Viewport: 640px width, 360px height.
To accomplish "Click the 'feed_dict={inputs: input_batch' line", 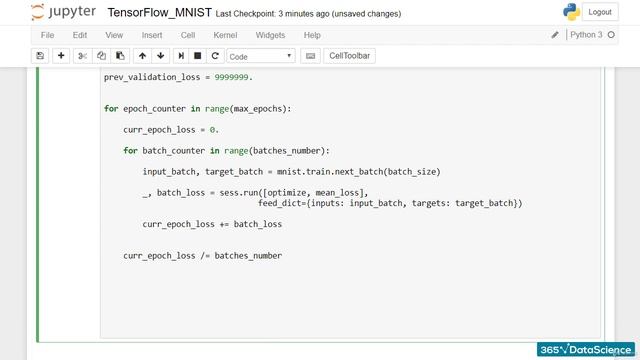I will click(x=390, y=203).
